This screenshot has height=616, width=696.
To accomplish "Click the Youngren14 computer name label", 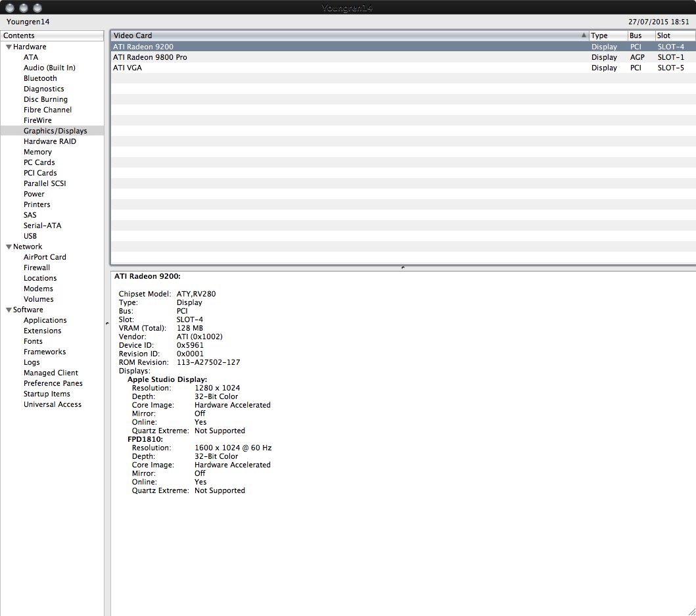I will pos(28,22).
